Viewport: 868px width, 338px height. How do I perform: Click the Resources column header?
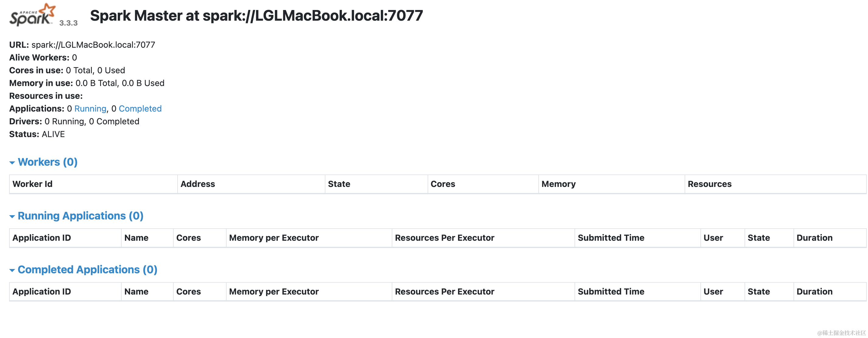click(x=709, y=184)
